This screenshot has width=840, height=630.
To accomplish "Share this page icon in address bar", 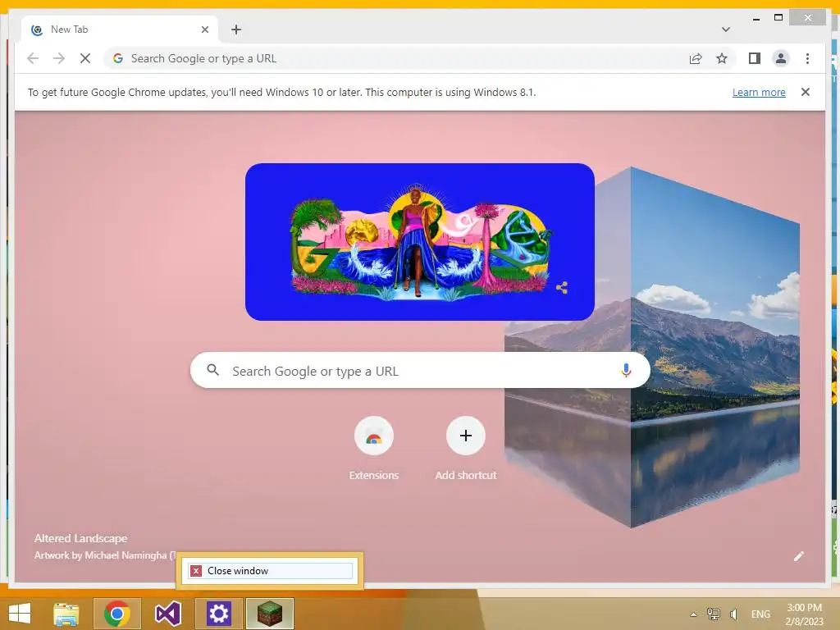I will pos(696,58).
